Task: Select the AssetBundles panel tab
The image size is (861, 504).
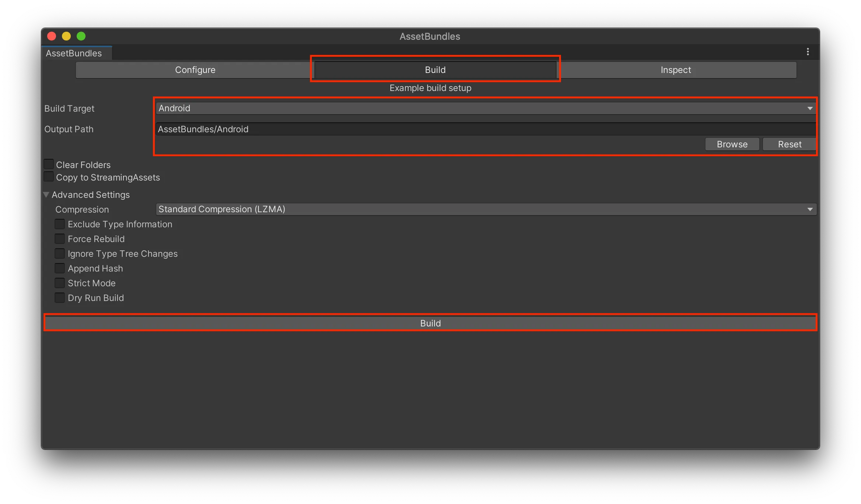Action: coord(73,53)
